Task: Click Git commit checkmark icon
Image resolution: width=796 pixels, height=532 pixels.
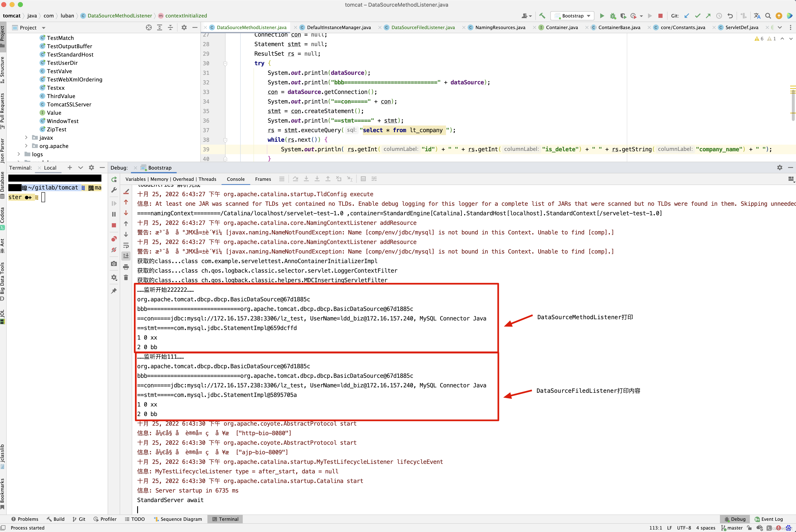Action: click(697, 16)
